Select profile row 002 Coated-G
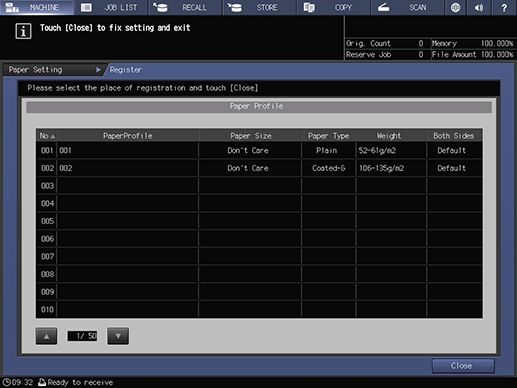The image size is (517, 388). [x=259, y=168]
